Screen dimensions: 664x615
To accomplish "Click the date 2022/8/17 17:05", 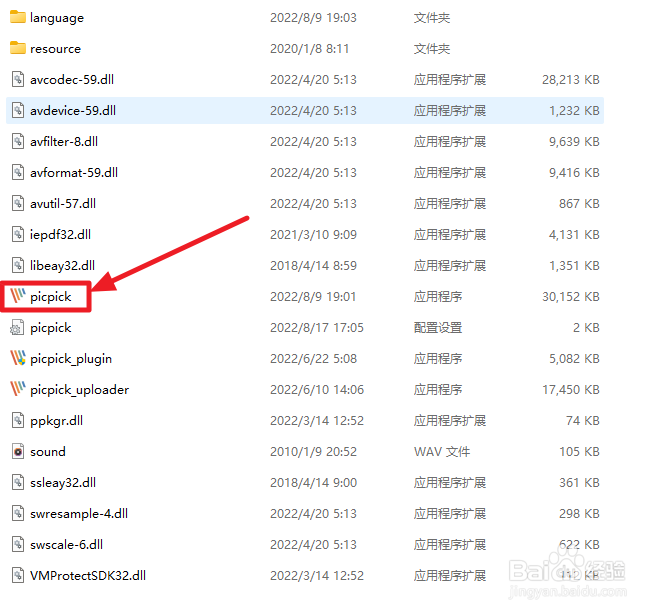I will [x=317, y=327].
